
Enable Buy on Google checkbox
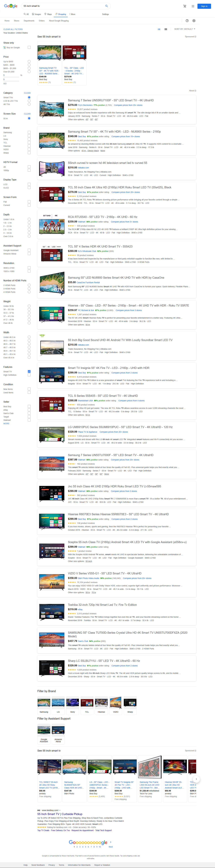(x=29, y=48)
